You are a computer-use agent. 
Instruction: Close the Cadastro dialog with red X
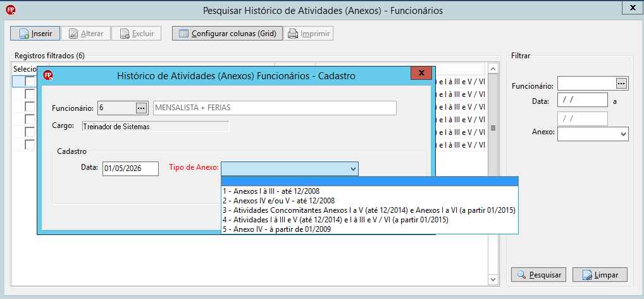coord(421,73)
